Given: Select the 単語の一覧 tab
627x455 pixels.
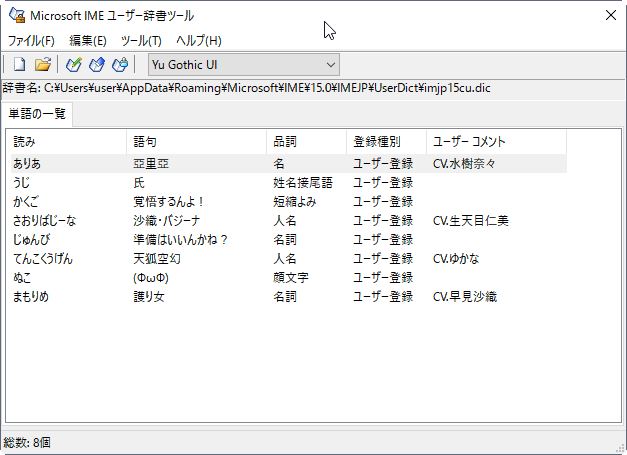Looking at the screenshot, I should coord(37,114).
